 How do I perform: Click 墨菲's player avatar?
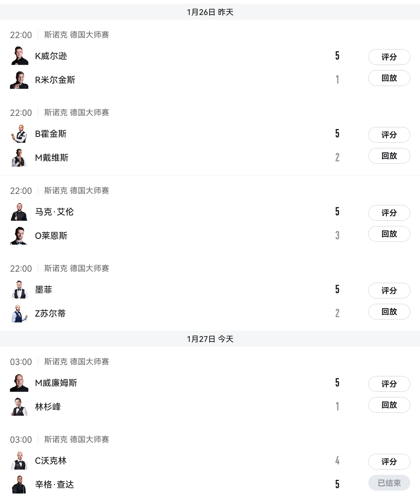(x=19, y=290)
